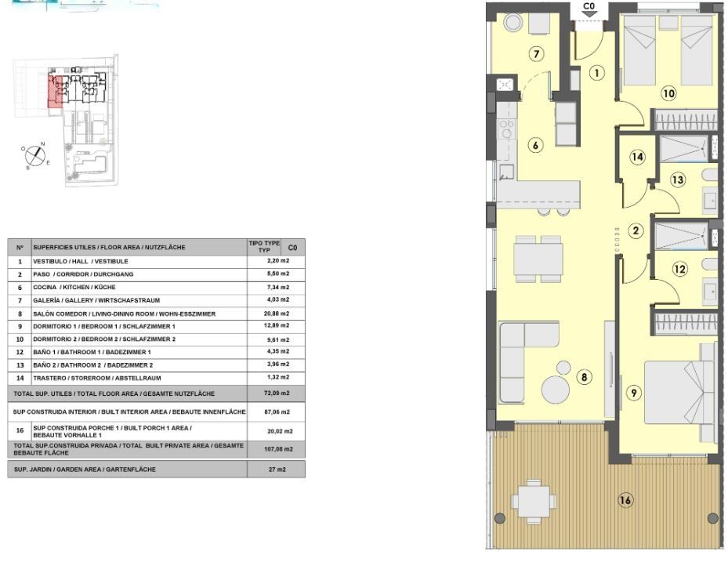Click the '107,08 m2' total built value
The width and height of the screenshot is (728, 562).
(278, 449)
